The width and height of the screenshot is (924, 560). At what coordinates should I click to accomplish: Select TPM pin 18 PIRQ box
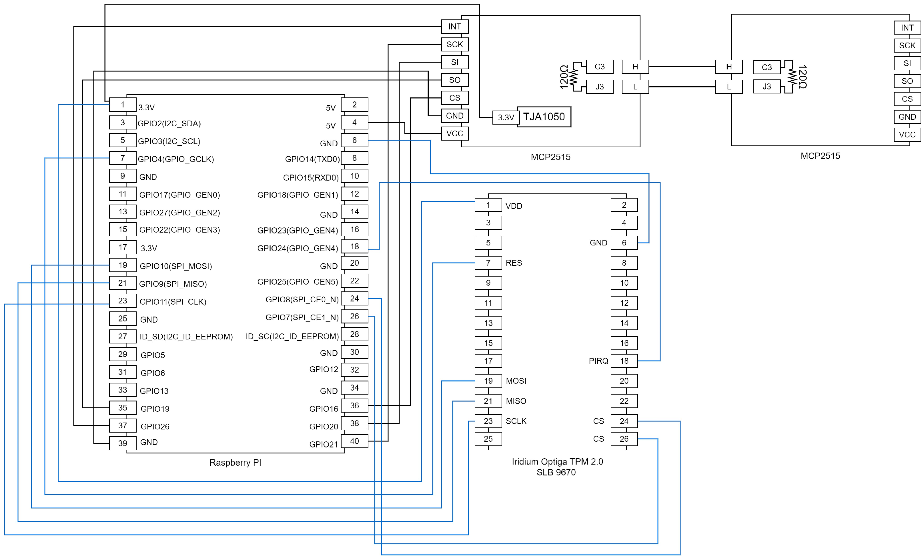(x=624, y=361)
